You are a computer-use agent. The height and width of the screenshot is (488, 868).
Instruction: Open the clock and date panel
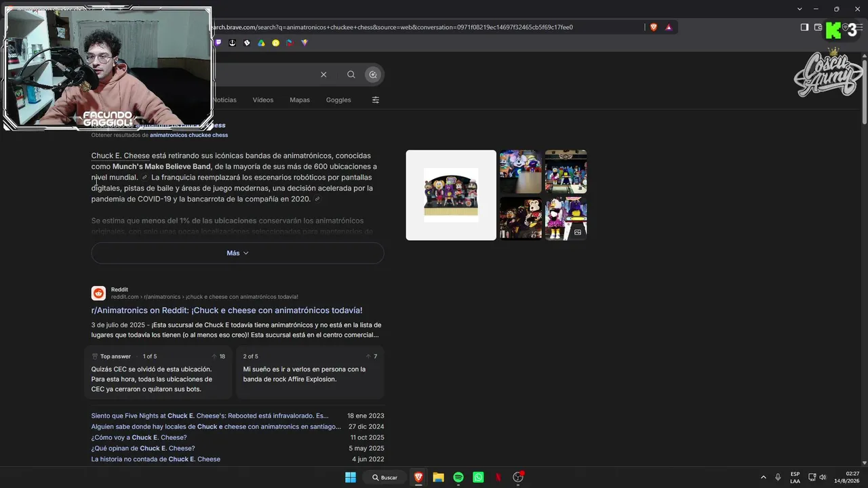coord(848,477)
